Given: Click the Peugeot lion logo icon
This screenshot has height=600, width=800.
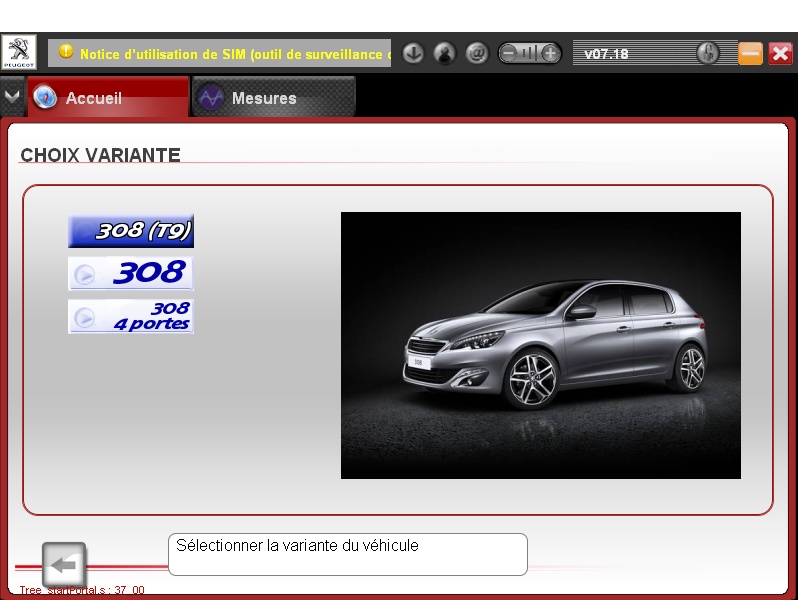Looking at the screenshot, I should [x=19, y=52].
